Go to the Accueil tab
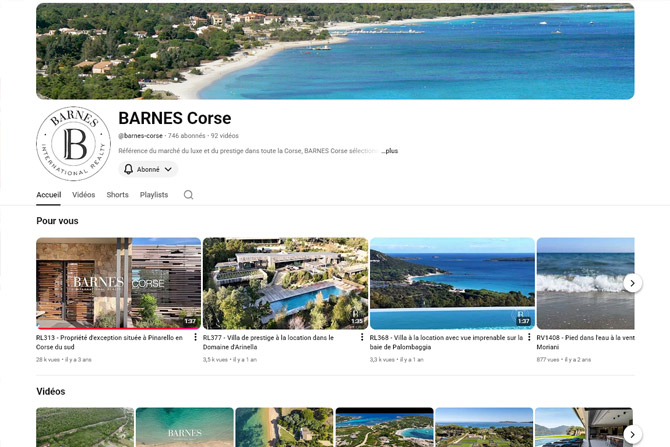This screenshot has width=670, height=447. [49, 195]
